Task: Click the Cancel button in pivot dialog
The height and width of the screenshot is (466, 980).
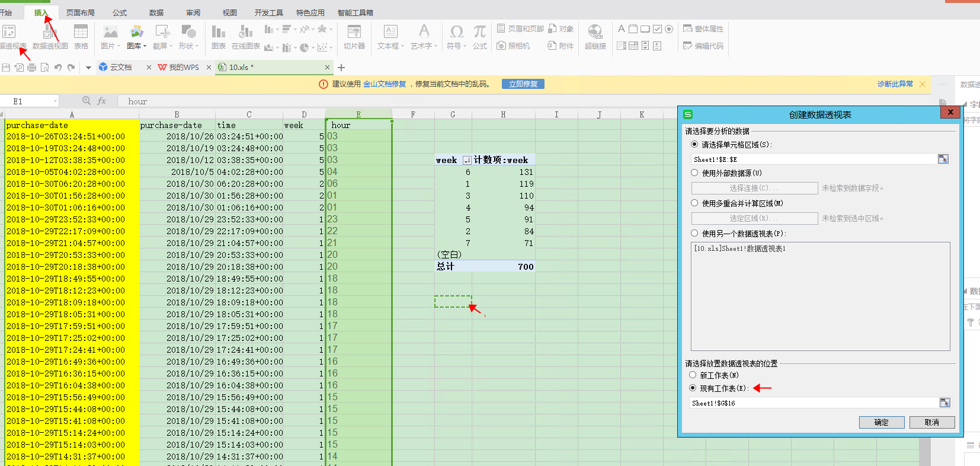Action: click(x=932, y=422)
